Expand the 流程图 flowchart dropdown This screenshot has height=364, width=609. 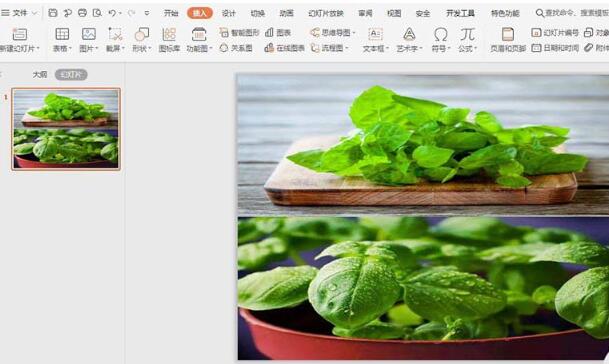pos(346,48)
